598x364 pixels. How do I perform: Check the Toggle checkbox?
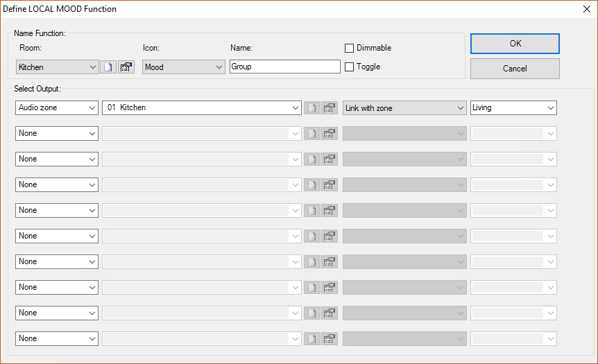coord(350,67)
